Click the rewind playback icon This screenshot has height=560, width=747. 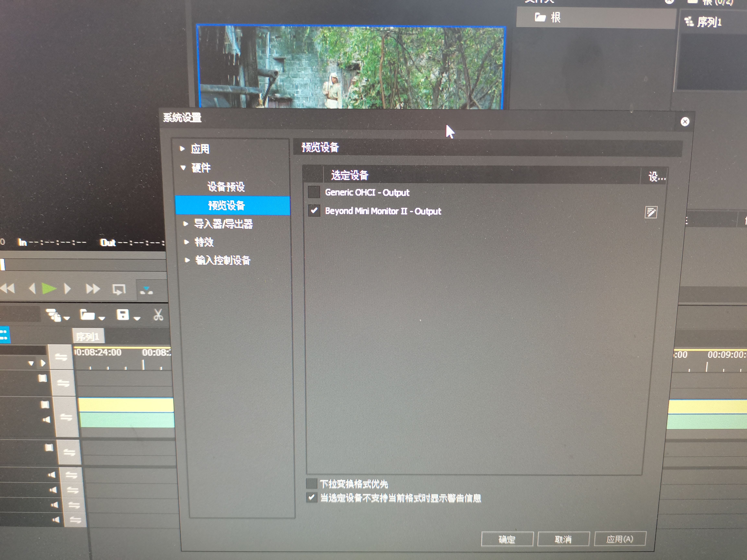pyautogui.click(x=8, y=289)
